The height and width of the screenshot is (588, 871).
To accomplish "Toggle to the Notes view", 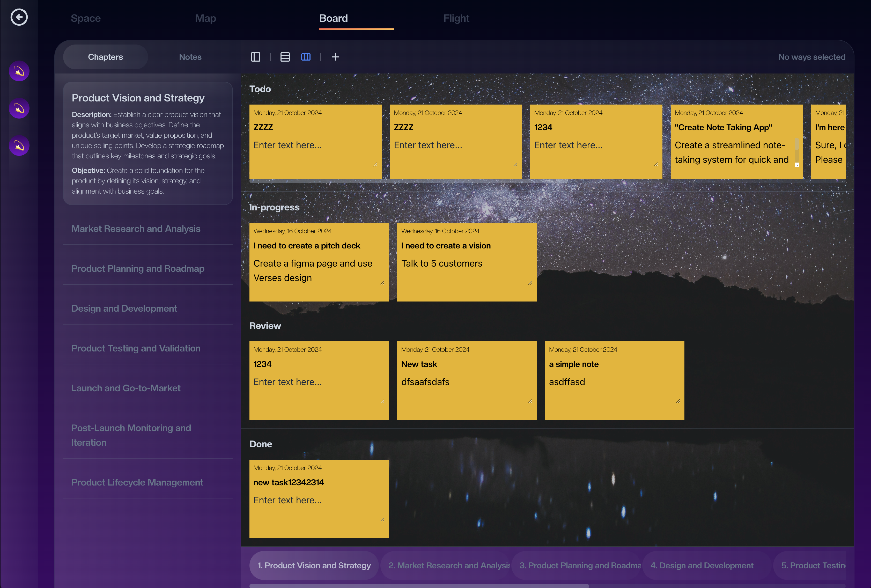I will [190, 57].
